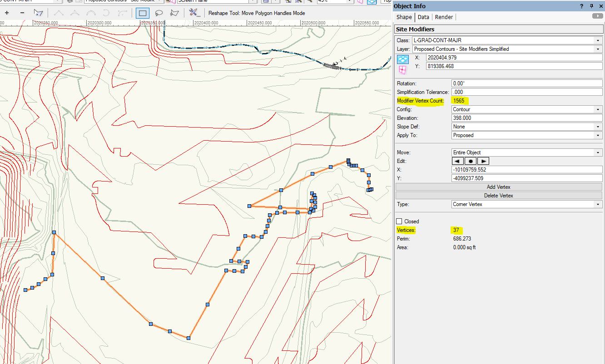
Task: Enable the Closed checkbox
Action: point(399,221)
